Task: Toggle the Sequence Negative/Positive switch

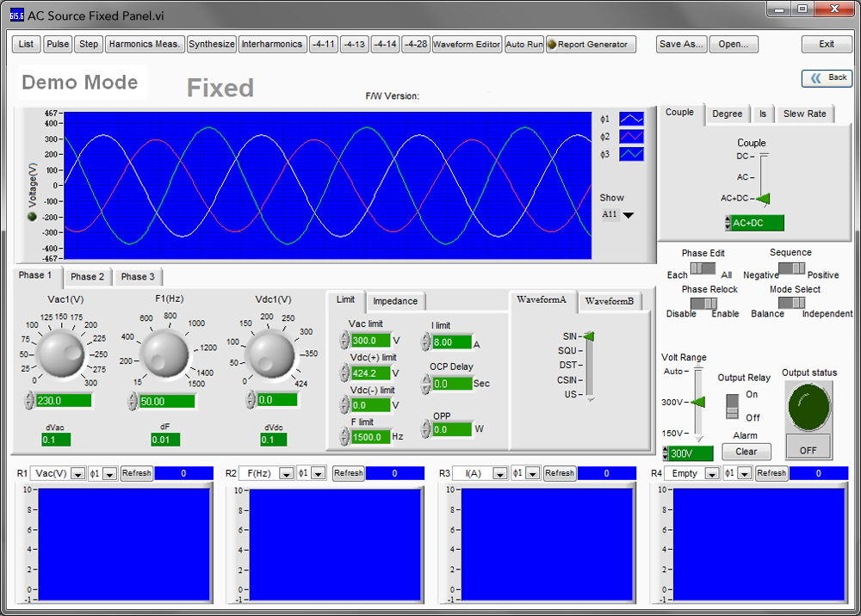Action: click(x=792, y=268)
